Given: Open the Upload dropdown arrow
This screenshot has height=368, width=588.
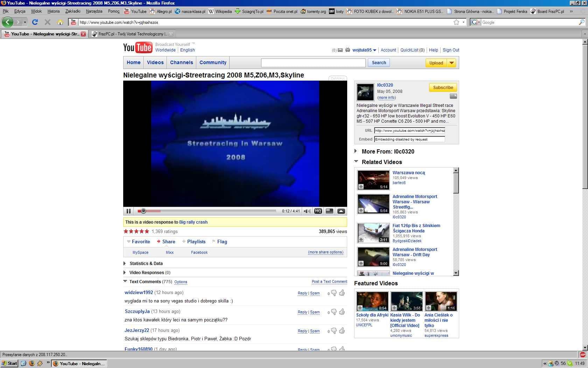Looking at the screenshot, I should (x=451, y=63).
